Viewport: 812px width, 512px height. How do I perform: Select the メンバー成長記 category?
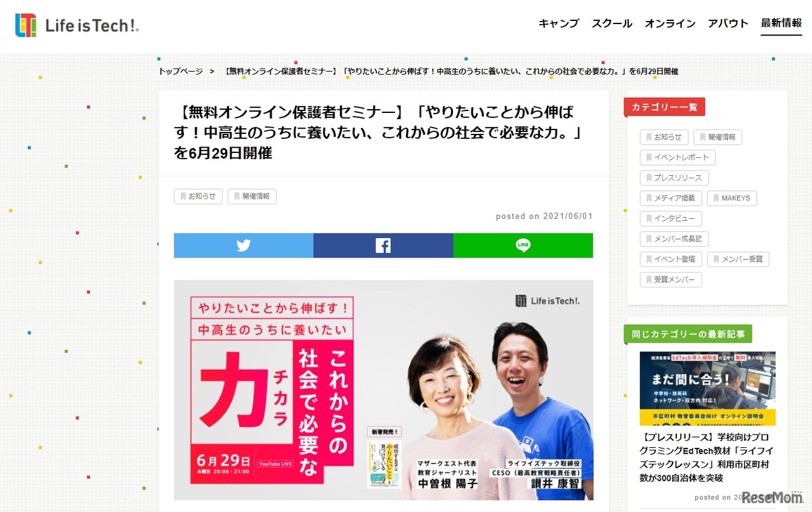674,239
